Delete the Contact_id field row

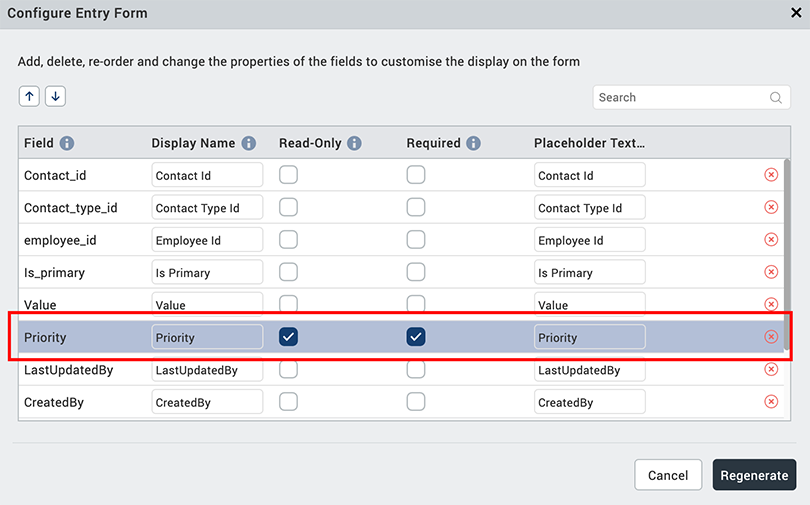coord(771,175)
